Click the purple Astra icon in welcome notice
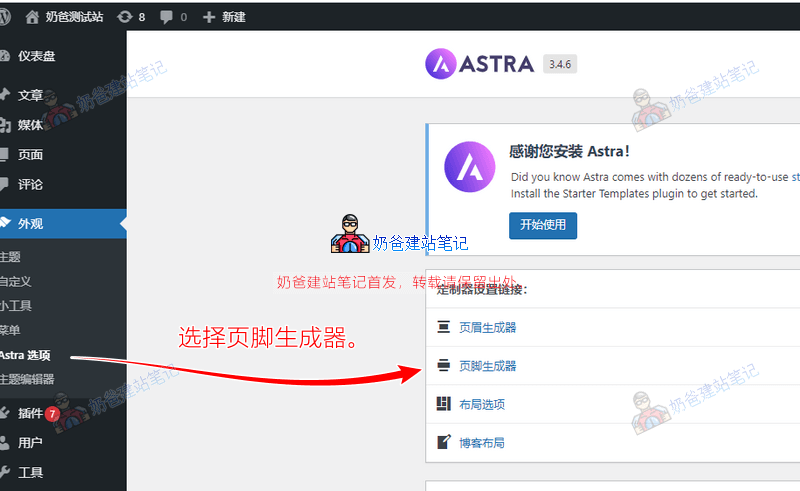This screenshot has width=800, height=491. [470, 167]
